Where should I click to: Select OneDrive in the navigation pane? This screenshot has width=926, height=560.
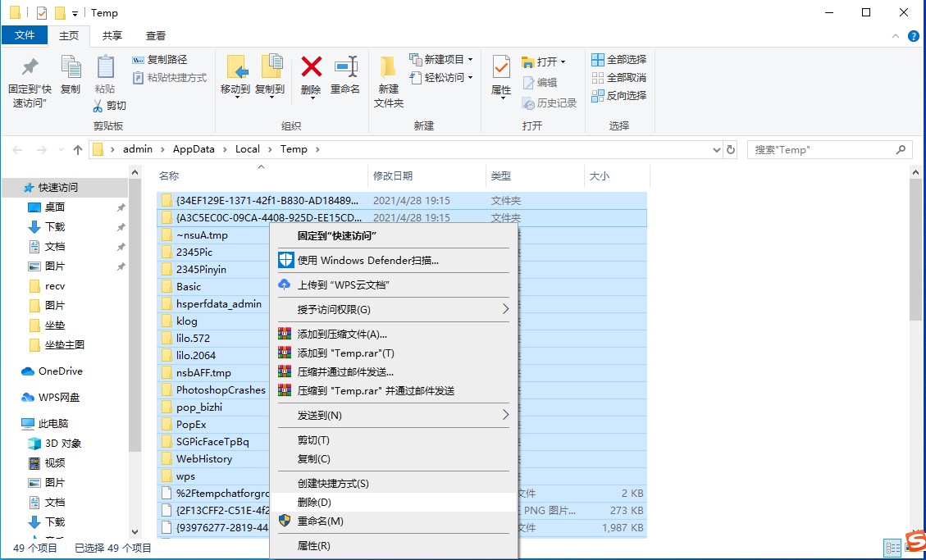click(60, 371)
